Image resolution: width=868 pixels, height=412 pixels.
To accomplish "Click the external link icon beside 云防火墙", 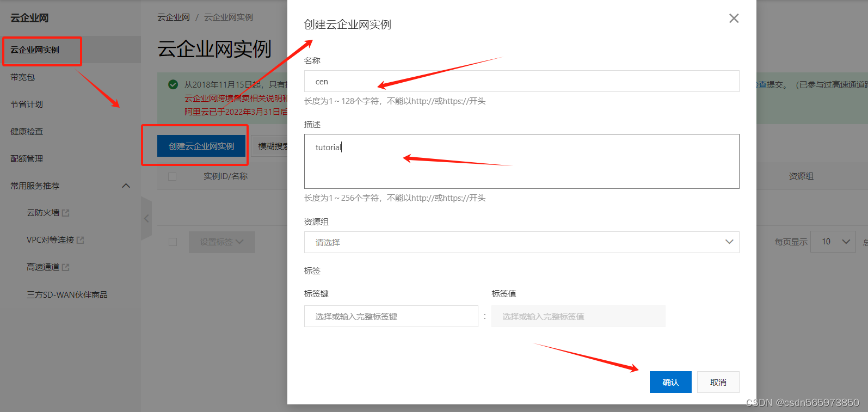I will 66,213.
